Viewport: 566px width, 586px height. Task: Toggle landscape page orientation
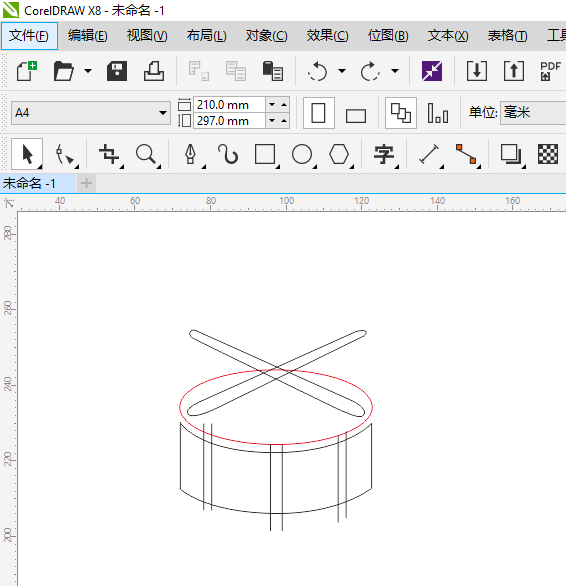pyautogui.click(x=356, y=113)
